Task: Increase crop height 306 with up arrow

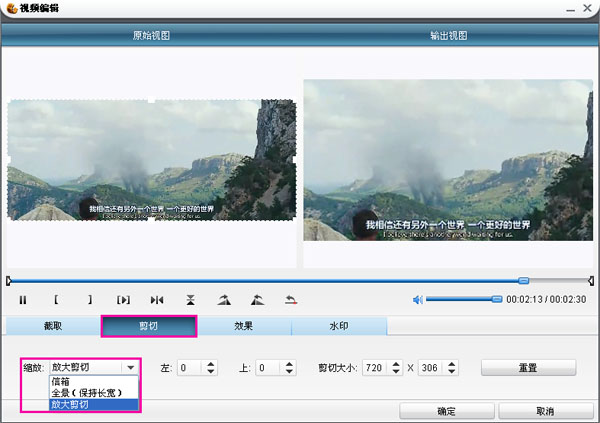Action: point(452,364)
